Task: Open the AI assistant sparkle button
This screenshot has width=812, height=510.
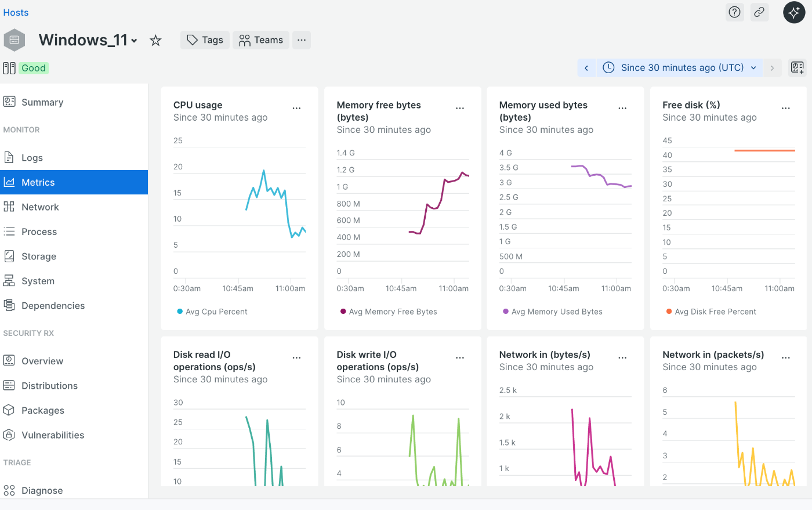Action: tap(794, 12)
